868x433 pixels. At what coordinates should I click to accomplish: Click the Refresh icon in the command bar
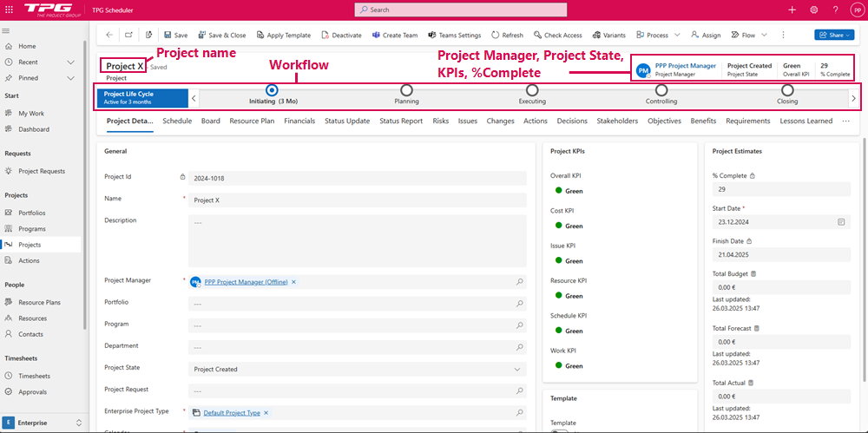[495, 36]
